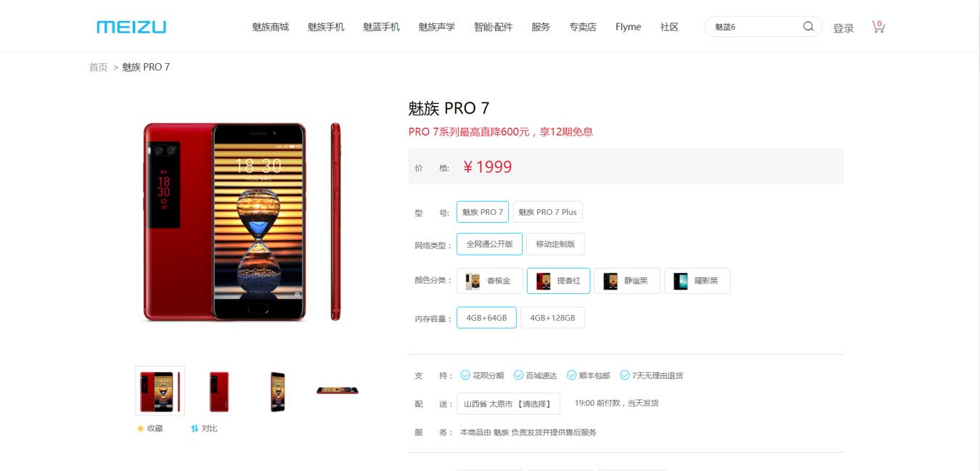980x471 pixels.
Task: Select 4GB+128GB storage option
Action: click(x=552, y=318)
